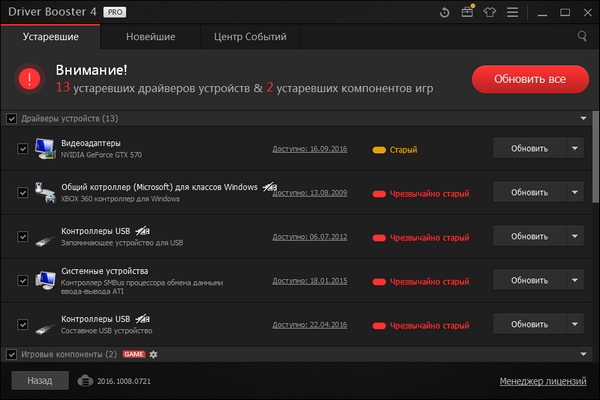Uncheck the Системные устройства checkbox

point(23,281)
